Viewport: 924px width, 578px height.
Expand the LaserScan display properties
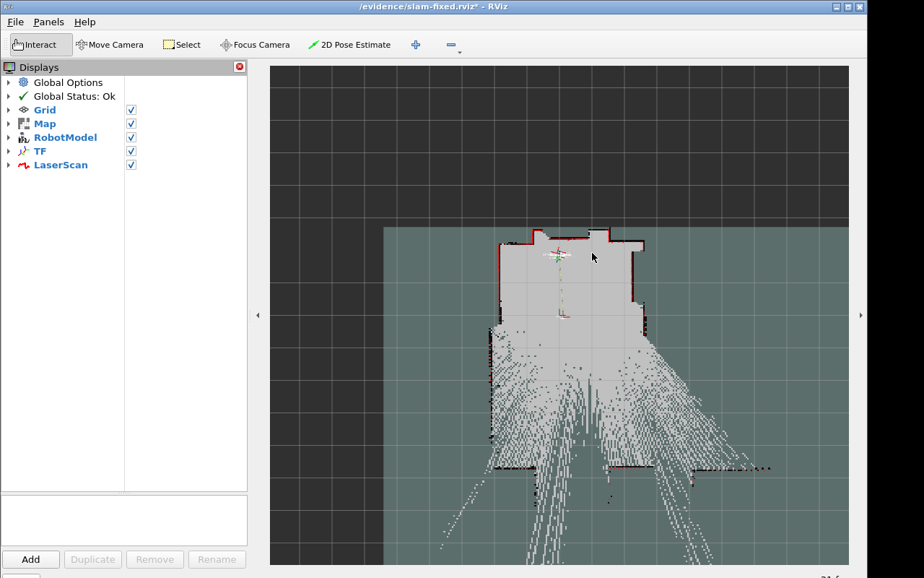point(9,165)
